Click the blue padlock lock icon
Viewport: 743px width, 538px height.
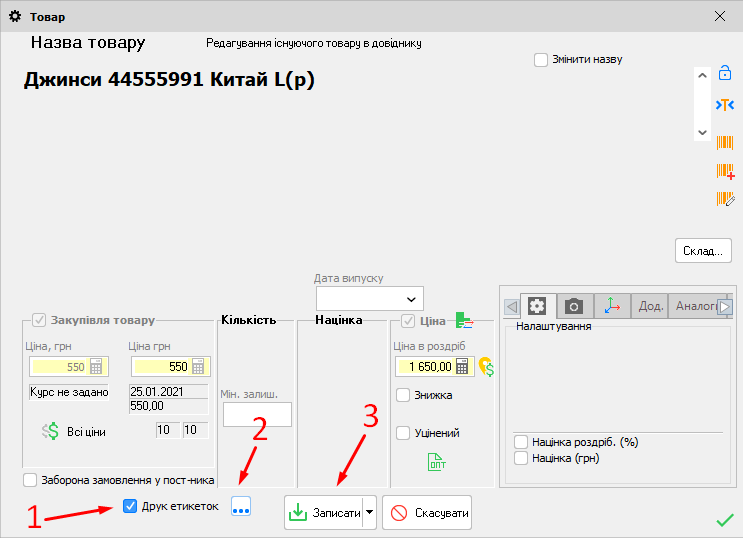(x=725, y=73)
